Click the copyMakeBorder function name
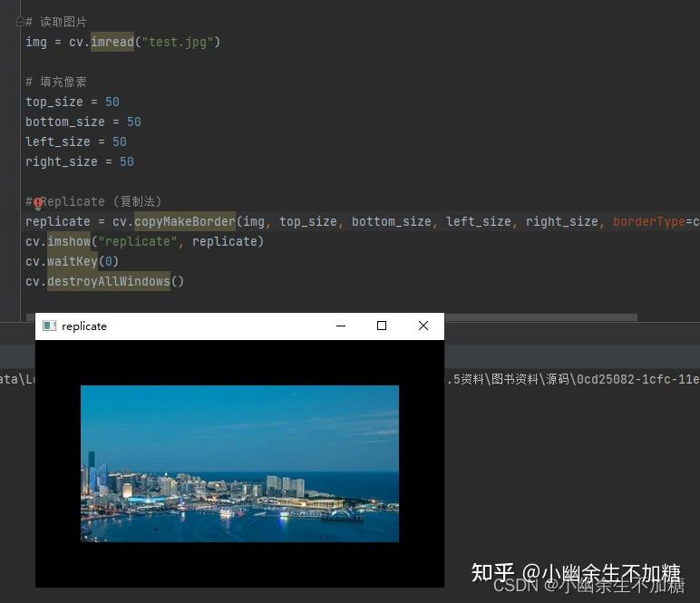Screen dimensions: 700x603 point(185,221)
